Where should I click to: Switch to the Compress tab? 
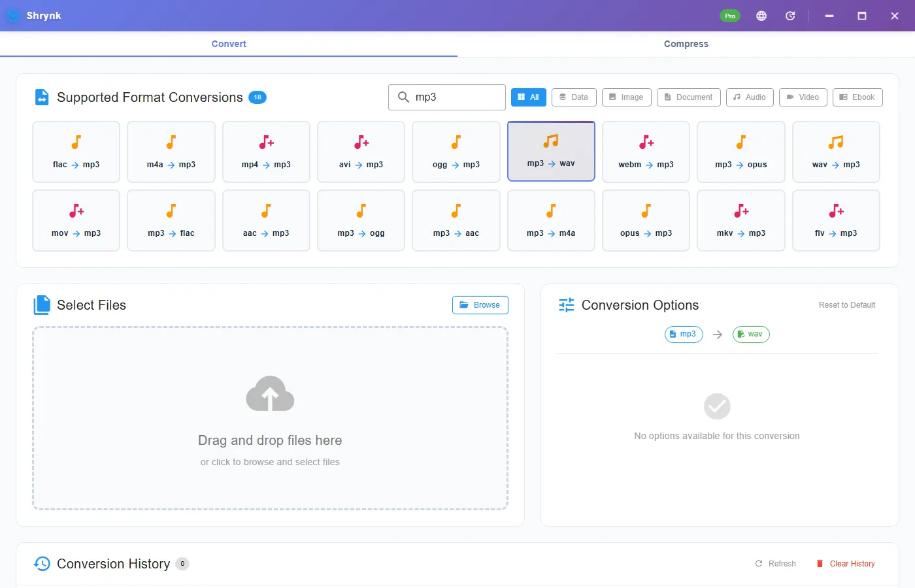pyautogui.click(x=686, y=44)
